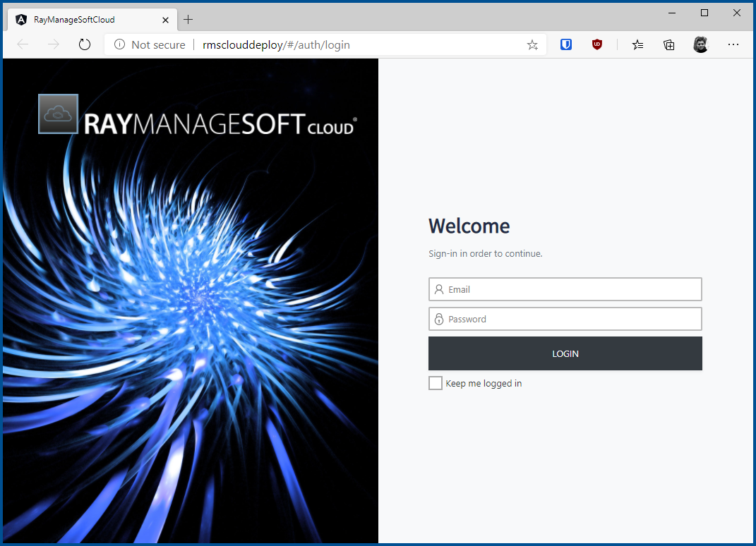Click the Refresh page icon
756x546 pixels.
tap(85, 44)
